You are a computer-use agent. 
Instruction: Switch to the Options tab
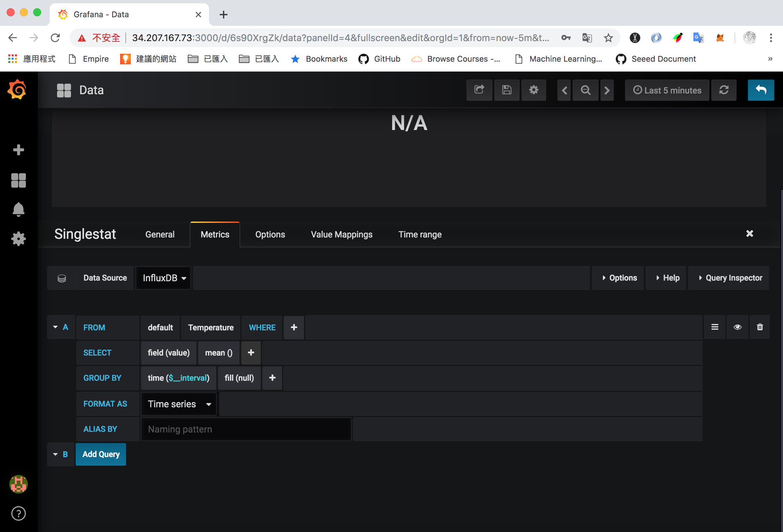point(270,235)
